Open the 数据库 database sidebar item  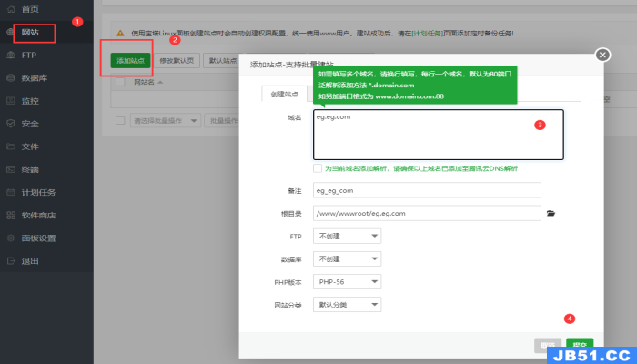35,77
